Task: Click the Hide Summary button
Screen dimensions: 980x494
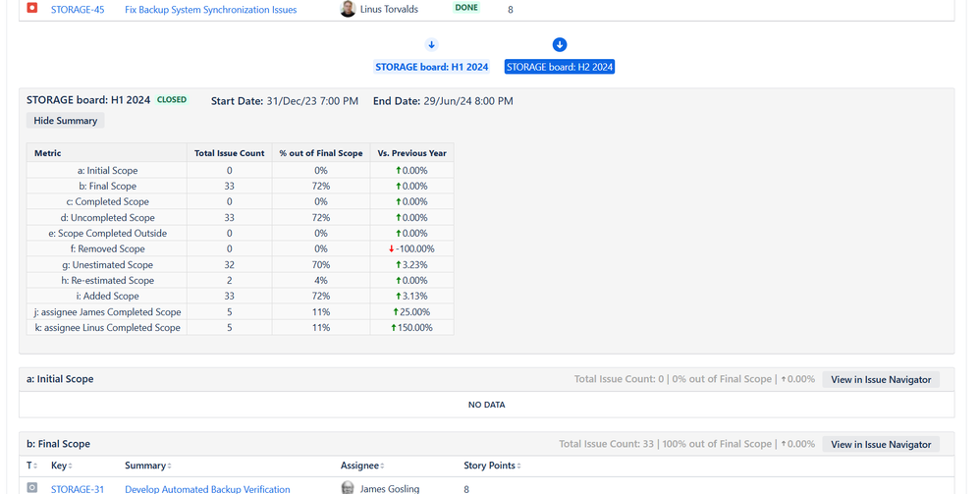Action: 65,121
